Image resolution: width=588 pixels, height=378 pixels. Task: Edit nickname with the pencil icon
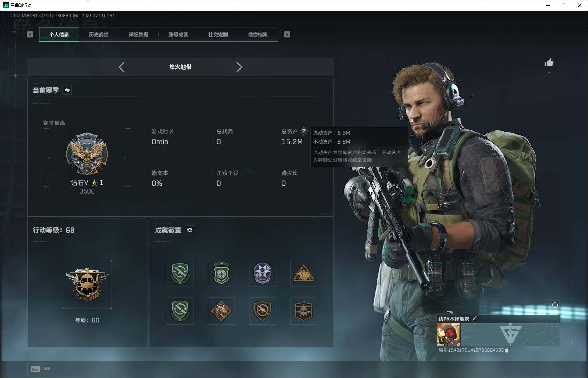(x=475, y=319)
